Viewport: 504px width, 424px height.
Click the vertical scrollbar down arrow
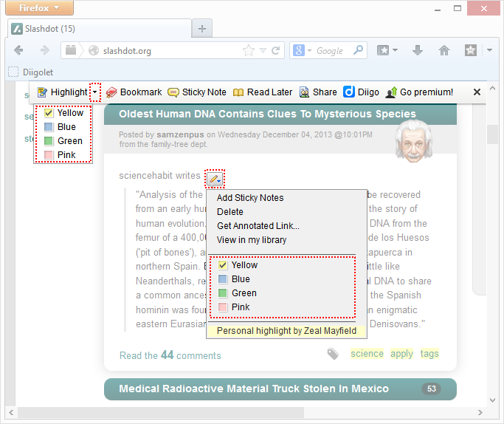492,400
